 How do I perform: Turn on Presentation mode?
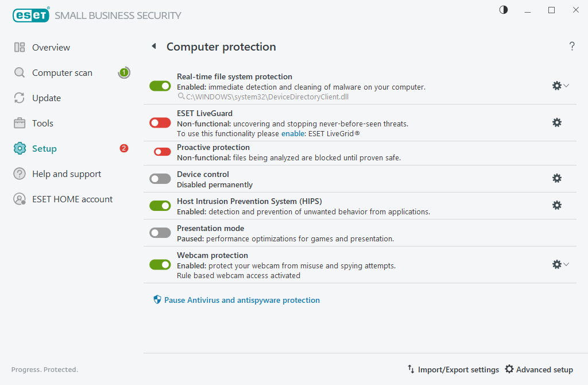tap(160, 232)
